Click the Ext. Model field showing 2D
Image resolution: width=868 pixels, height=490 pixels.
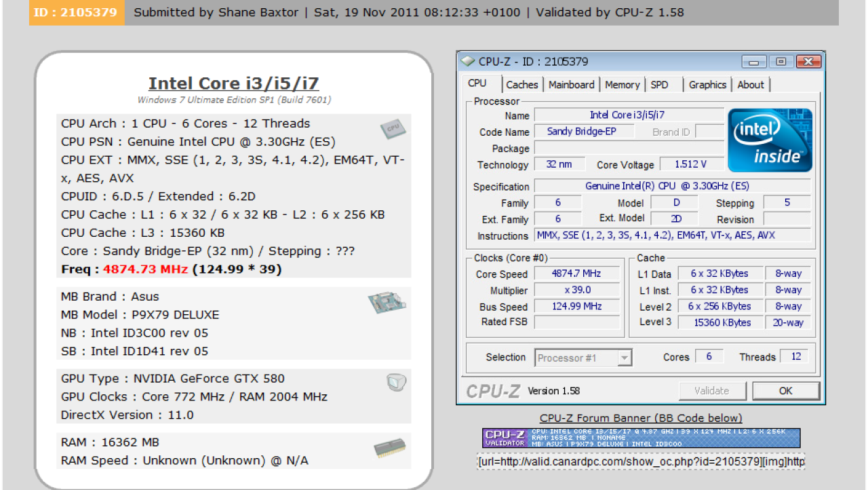[x=675, y=219]
